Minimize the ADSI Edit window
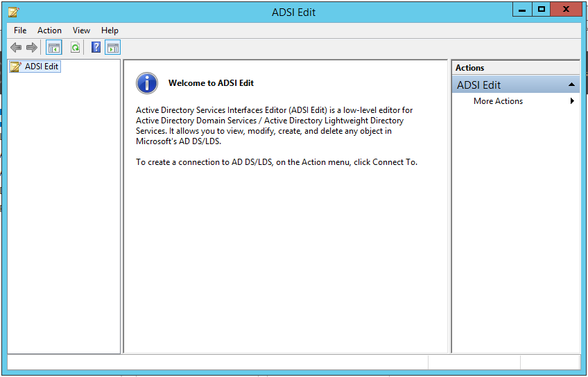The image size is (588, 377). 522,10
